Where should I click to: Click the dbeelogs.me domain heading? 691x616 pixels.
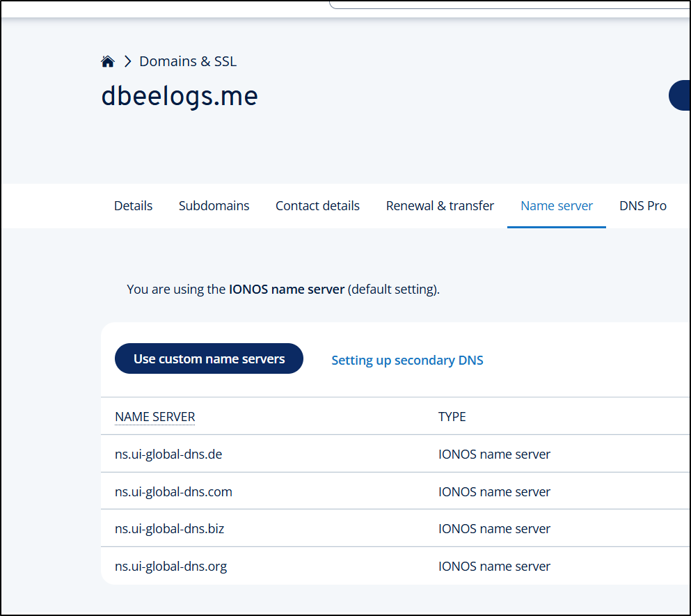point(180,96)
